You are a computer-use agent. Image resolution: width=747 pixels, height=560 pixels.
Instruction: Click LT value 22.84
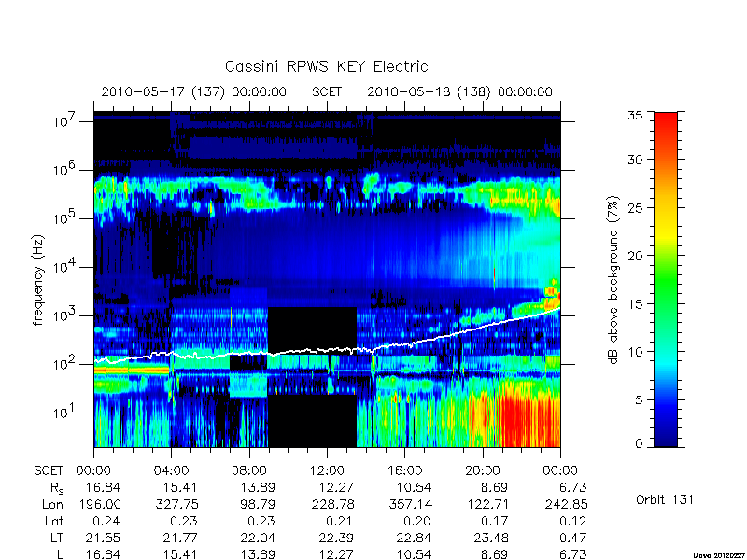[414, 538]
